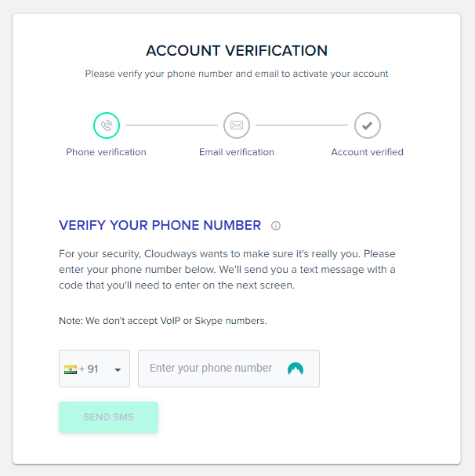Screen dimensions: 475x476
Task: Open info tooltip beside Verify Your Phone Number
Action: point(276,226)
